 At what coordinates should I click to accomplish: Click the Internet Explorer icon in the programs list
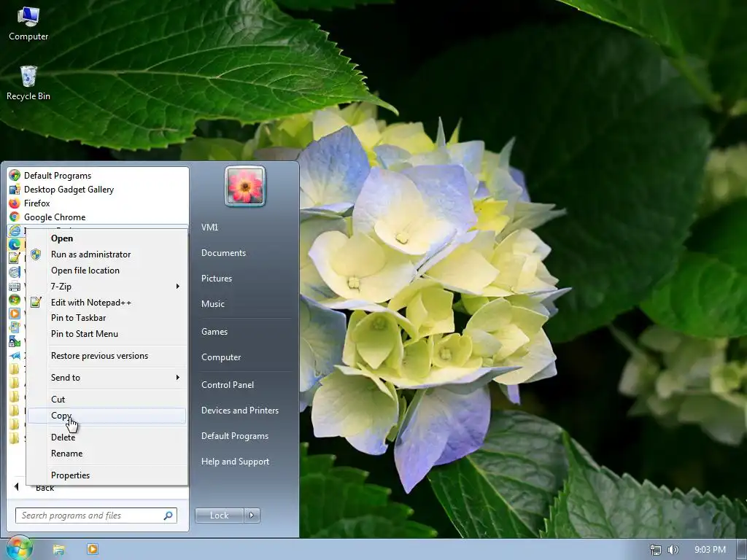pyautogui.click(x=15, y=231)
